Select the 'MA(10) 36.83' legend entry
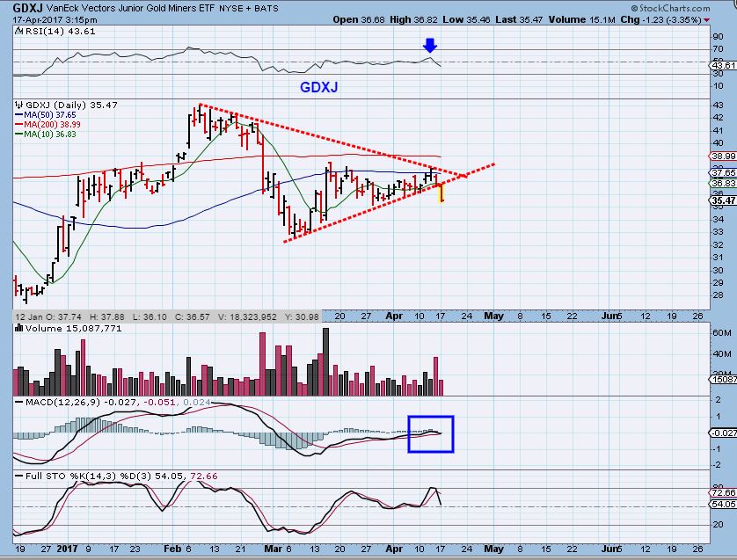This screenshot has height=560, width=737. [46, 135]
